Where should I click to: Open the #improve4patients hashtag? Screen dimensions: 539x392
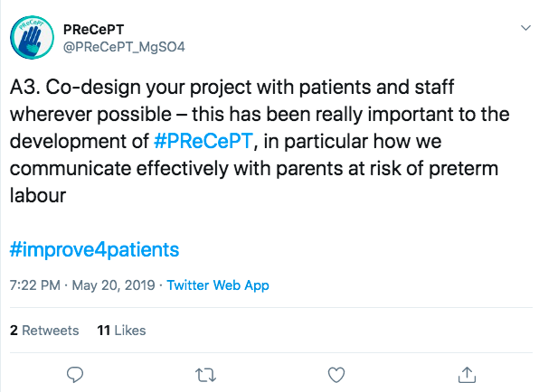(x=95, y=249)
